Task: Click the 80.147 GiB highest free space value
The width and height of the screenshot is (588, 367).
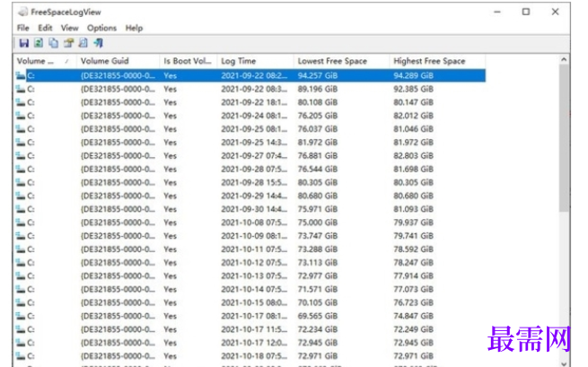Action: tap(413, 102)
